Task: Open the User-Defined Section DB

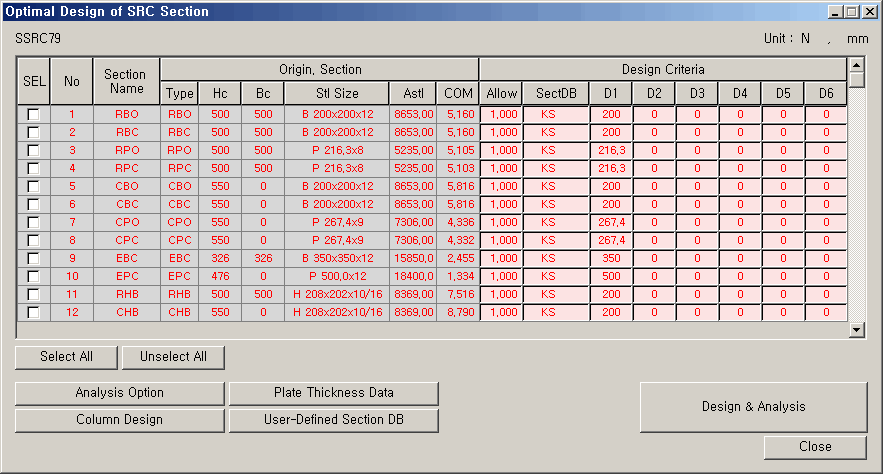Action: point(334,420)
